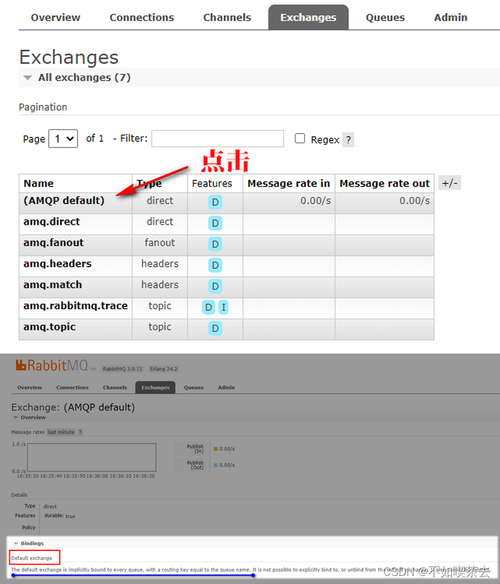Click the D badge in amq.fanout row

[215, 244]
